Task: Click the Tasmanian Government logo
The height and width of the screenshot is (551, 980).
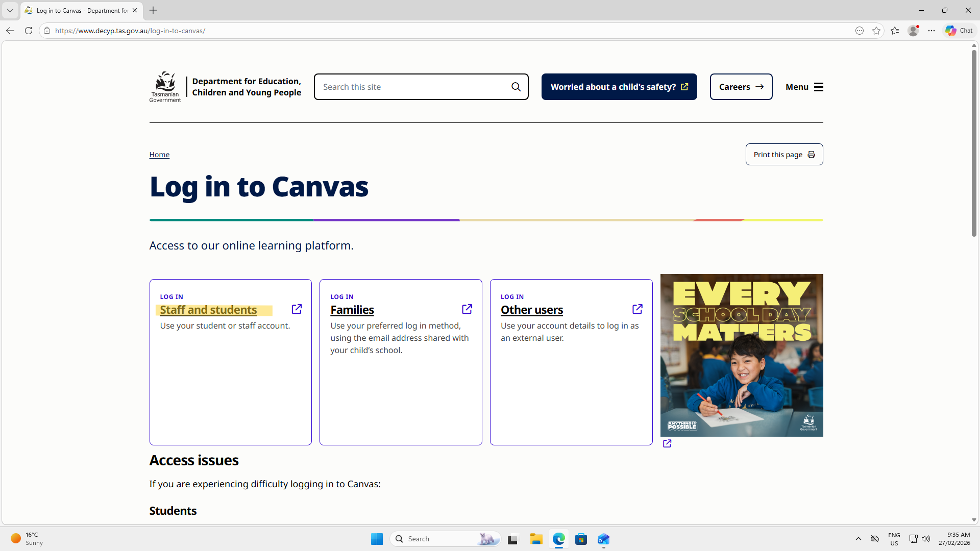Action: pyautogui.click(x=165, y=87)
